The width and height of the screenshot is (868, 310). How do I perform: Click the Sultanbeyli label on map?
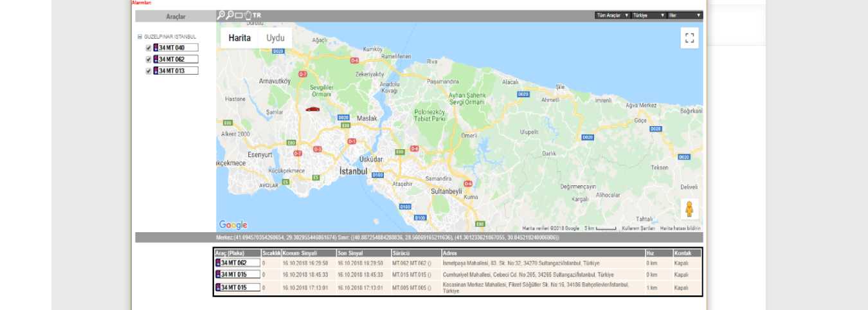[447, 192]
